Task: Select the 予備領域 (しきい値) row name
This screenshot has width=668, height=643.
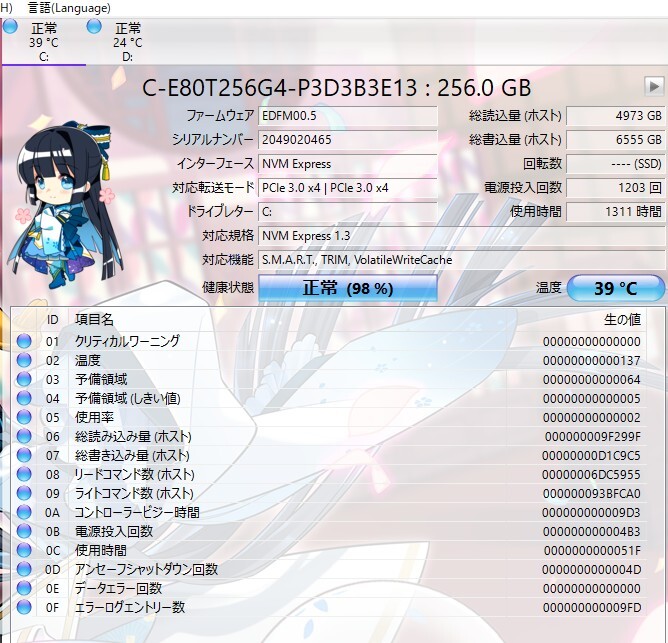Action: coord(128,398)
